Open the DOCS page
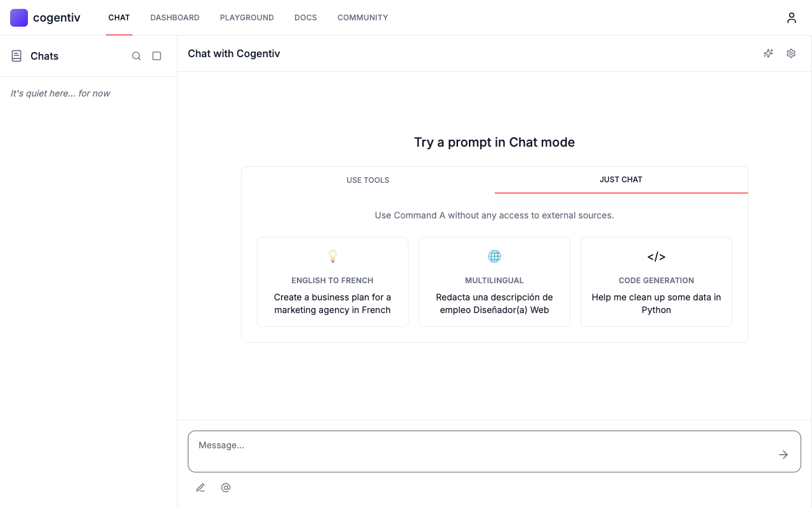Screen dimensions: 812x508 (x=305, y=17)
